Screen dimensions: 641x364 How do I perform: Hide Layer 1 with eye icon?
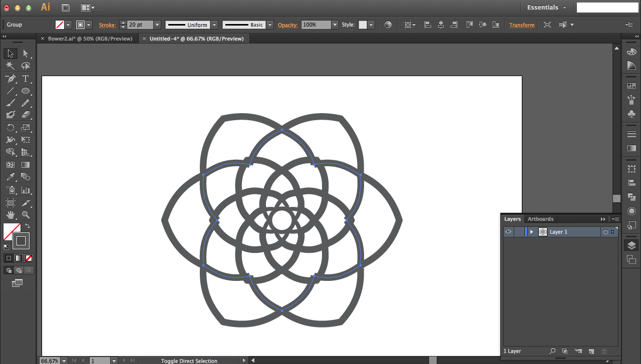(x=508, y=232)
